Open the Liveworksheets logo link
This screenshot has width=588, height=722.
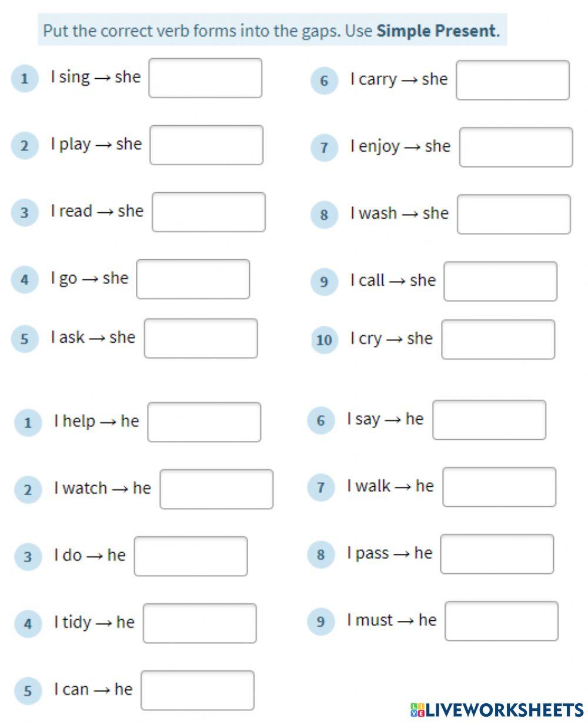pos(497,710)
